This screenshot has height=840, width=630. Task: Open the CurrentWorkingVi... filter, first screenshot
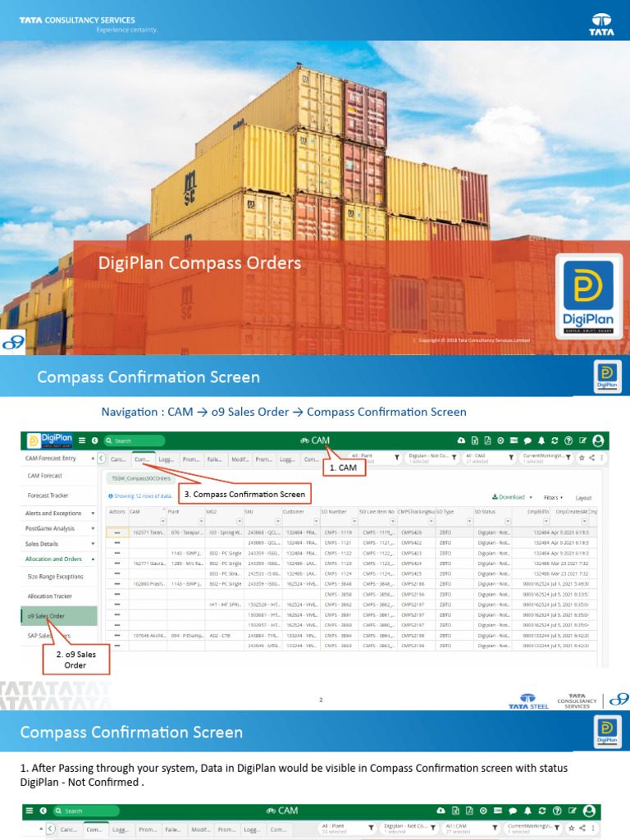pyautogui.click(x=568, y=458)
